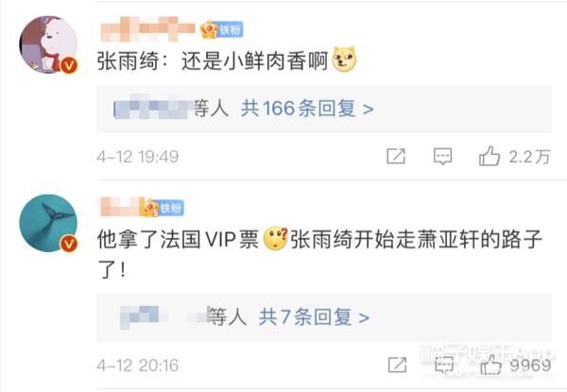Like the comment with 2.2万 likes
The image size is (567, 392).
[x=490, y=156]
